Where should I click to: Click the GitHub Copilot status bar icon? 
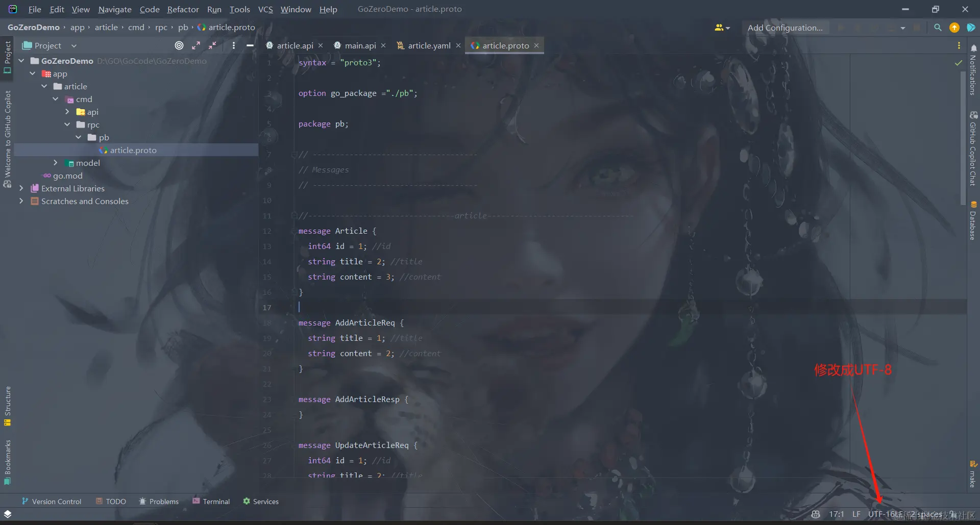[x=816, y=514]
